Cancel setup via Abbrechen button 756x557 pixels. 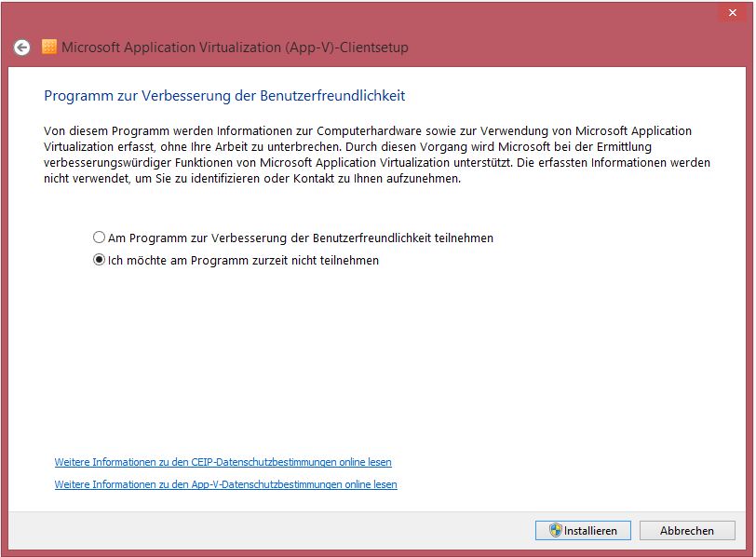point(687,530)
